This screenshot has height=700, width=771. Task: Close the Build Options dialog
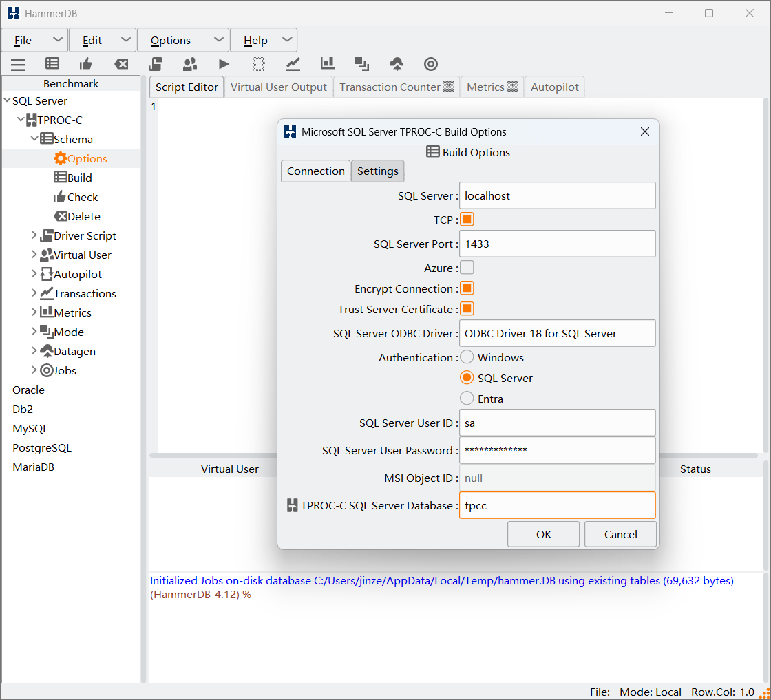(645, 131)
